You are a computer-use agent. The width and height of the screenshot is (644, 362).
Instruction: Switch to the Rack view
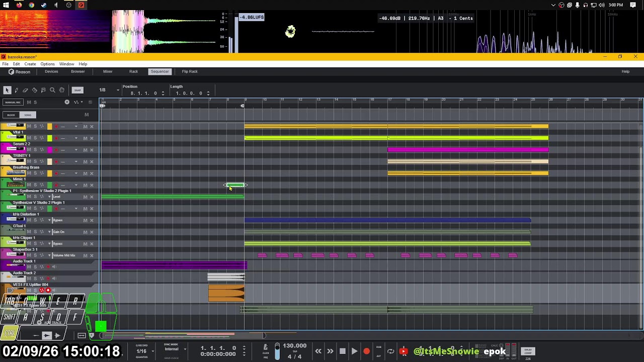pos(133,71)
